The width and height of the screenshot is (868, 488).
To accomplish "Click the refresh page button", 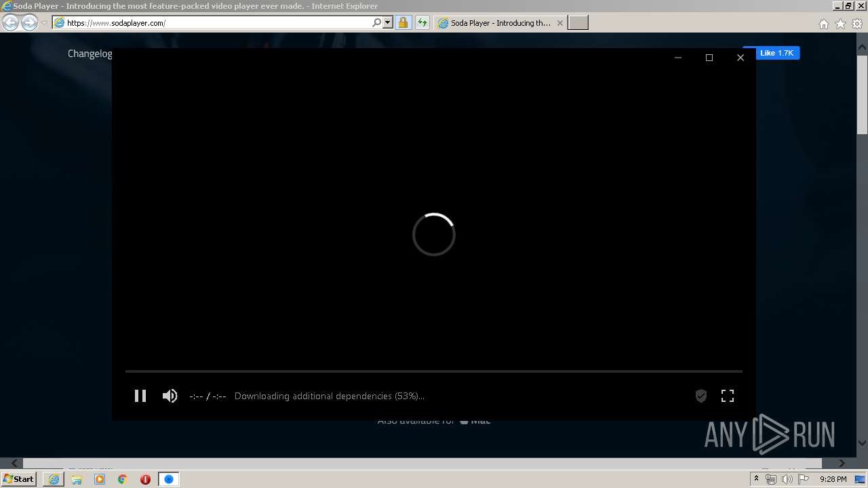I will [x=422, y=22].
